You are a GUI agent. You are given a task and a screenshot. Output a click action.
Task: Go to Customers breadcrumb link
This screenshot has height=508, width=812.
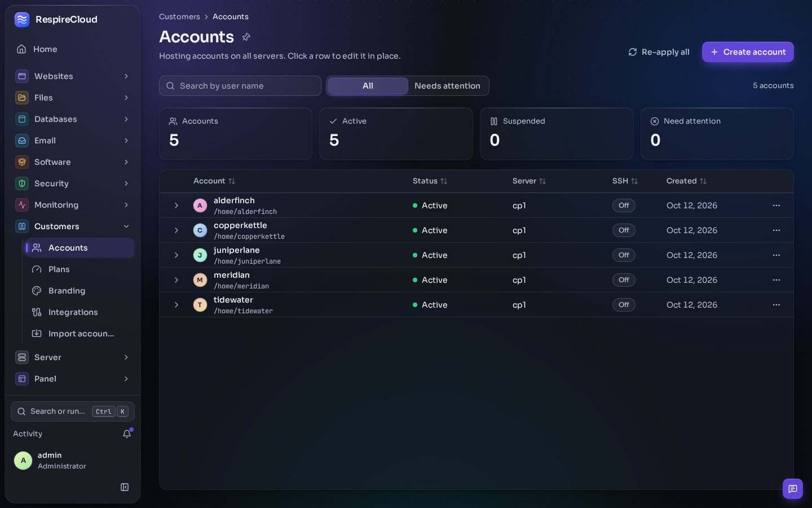179,17
